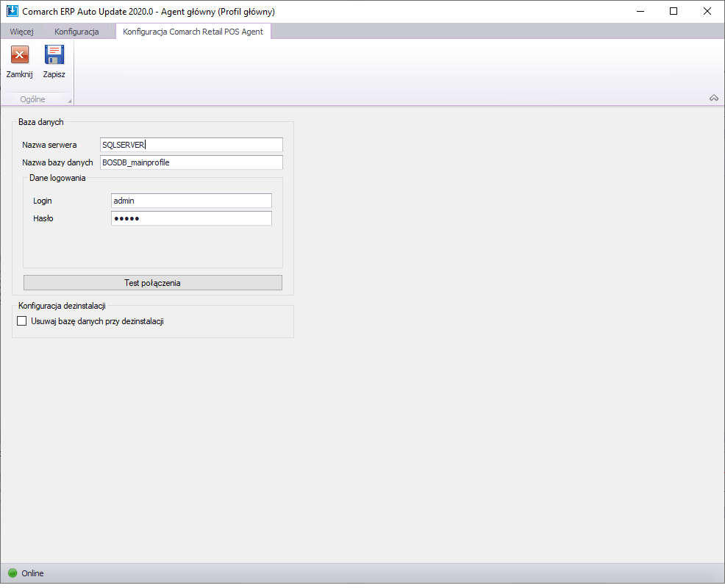
Task: Click the Zapisz floppy disk icon
Action: (54, 54)
